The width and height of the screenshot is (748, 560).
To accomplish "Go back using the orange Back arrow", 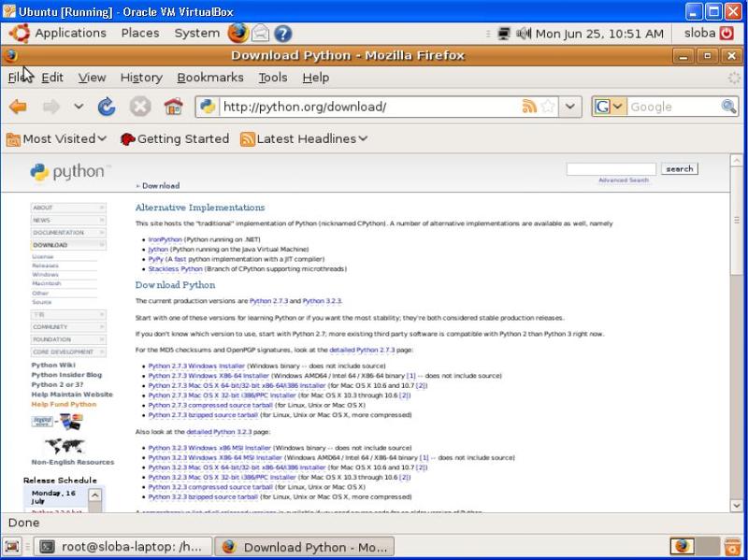I will click(x=18, y=107).
